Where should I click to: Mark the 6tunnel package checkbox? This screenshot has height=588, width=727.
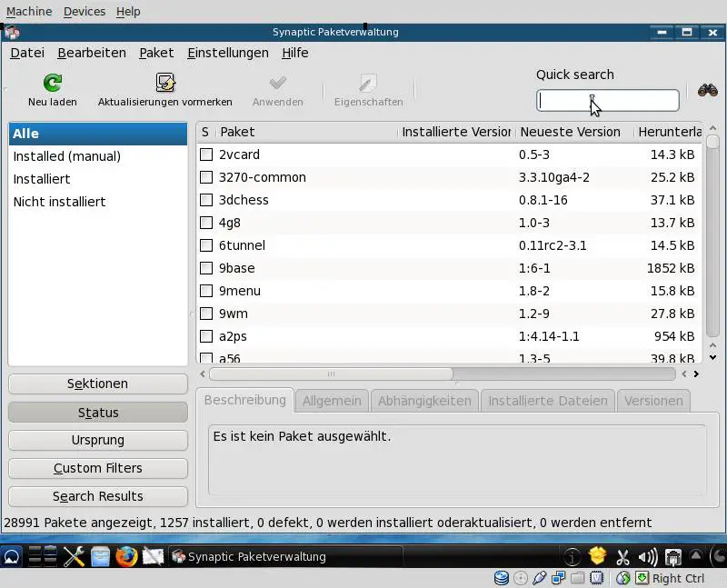point(206,245)
